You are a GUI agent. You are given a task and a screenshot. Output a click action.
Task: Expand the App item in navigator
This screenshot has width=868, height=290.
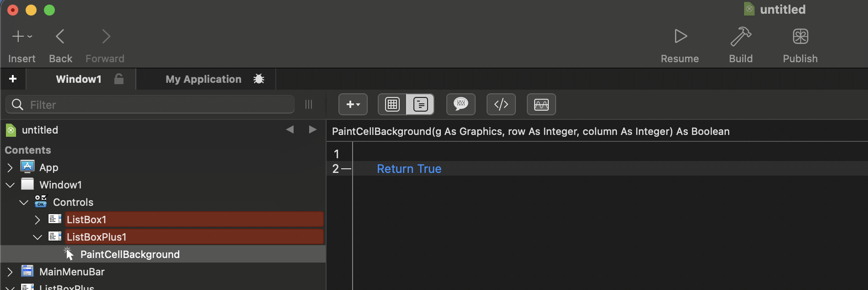pyautogui.click(x=10, y=168)
